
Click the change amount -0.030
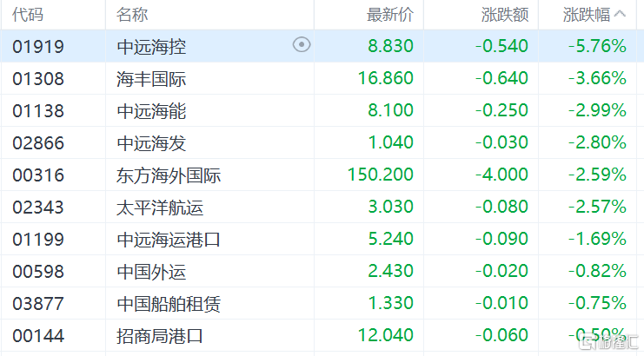click(x=501, y=142)
